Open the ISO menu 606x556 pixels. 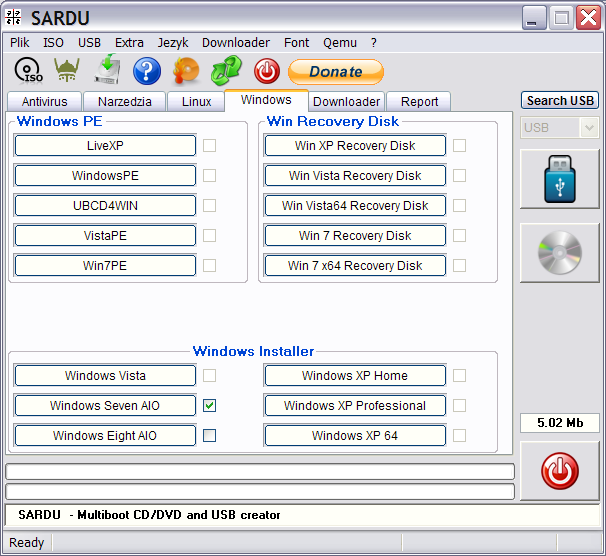53,43
